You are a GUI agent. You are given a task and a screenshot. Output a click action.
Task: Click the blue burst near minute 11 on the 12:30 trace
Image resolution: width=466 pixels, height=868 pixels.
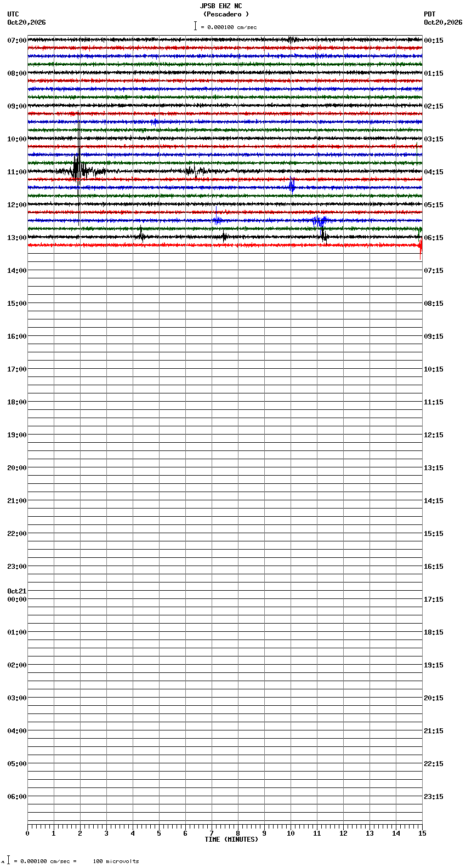click(x=320, y=221)
